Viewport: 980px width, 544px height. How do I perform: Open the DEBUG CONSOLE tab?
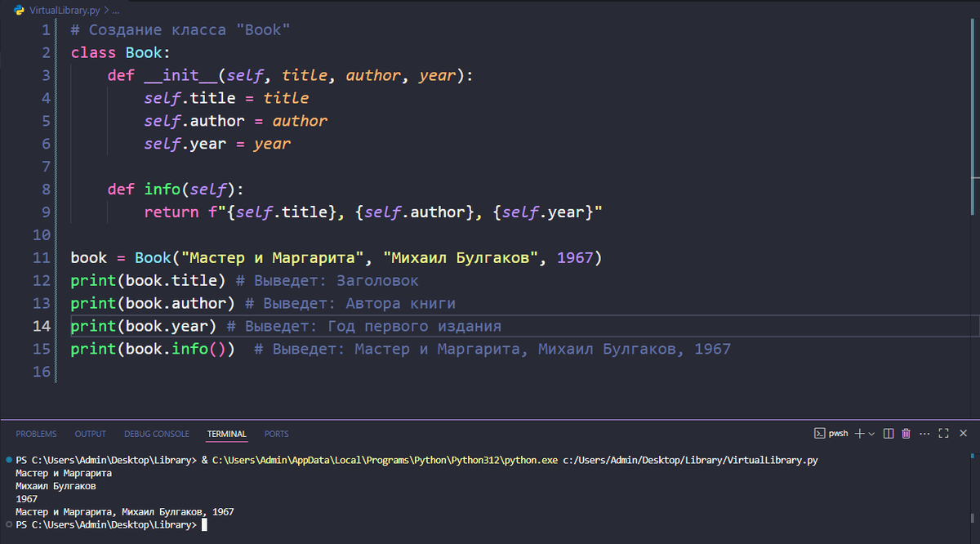point(157,434)
